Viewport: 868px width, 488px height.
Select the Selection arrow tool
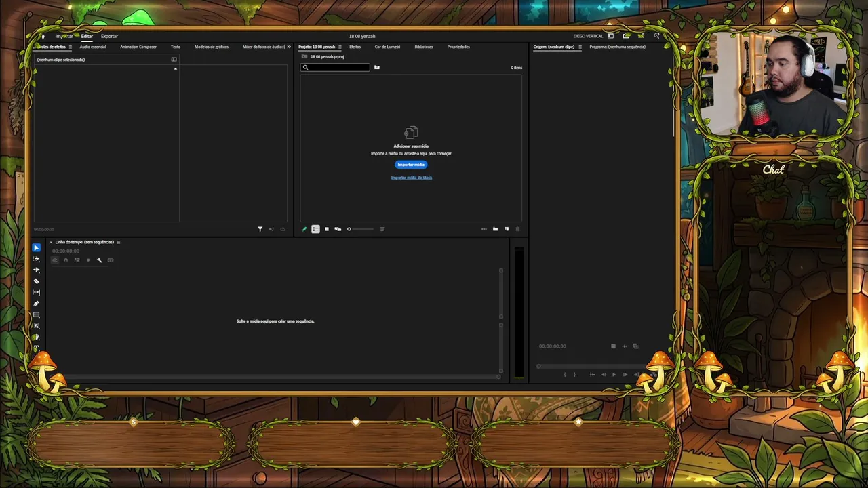[x=37, y=248]
